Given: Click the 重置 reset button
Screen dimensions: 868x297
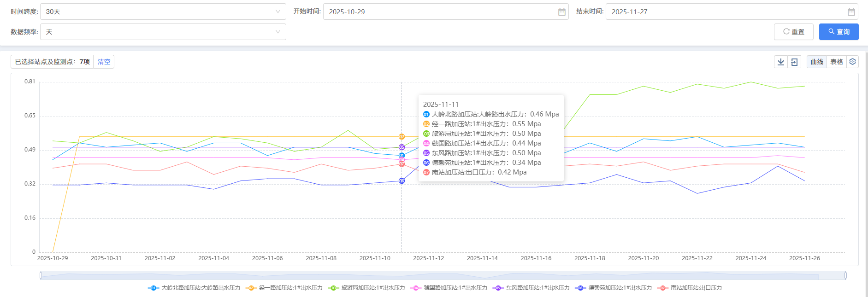Looking at the screenshot, I should pyautogui.click(x=793, y=32).
